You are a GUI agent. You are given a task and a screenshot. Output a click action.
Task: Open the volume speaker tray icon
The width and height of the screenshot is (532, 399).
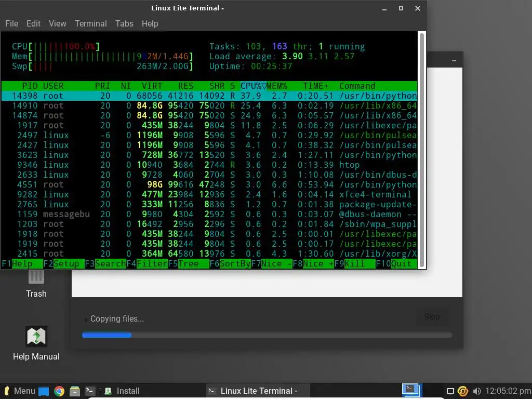[477, 391]
